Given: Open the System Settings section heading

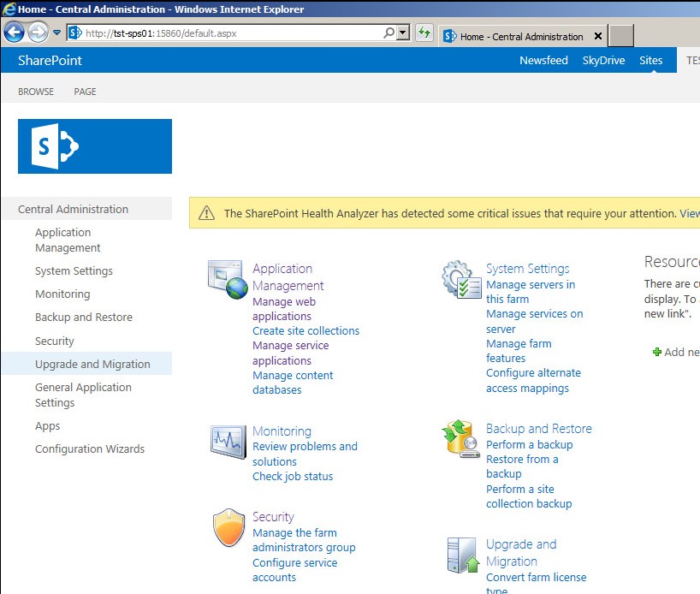Looking at the screenshot, I should click(528, 269).
